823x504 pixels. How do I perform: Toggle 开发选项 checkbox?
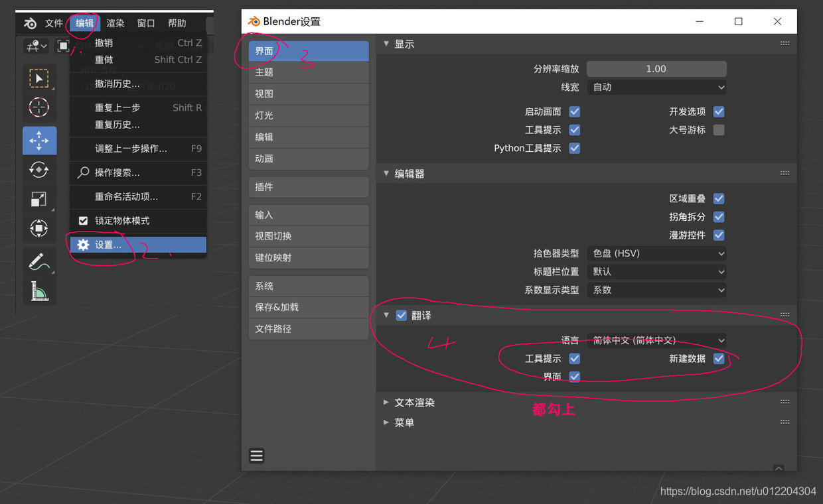pyautogui.click(x=719, y=111)
